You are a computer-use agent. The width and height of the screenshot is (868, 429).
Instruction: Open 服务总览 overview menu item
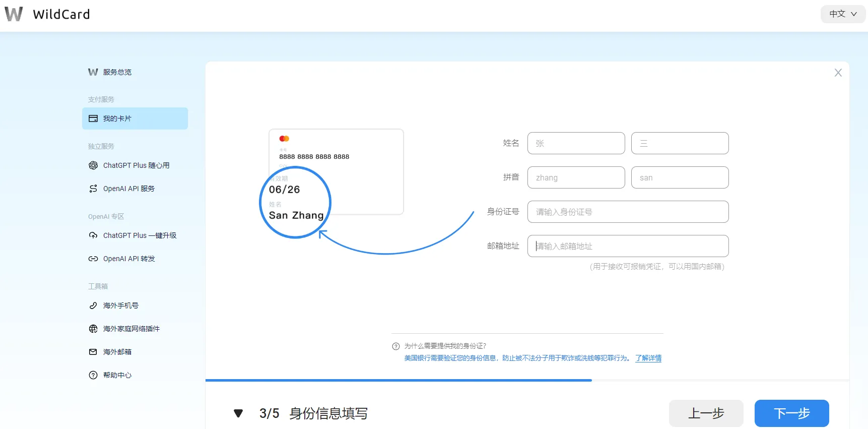coord(117,72)
